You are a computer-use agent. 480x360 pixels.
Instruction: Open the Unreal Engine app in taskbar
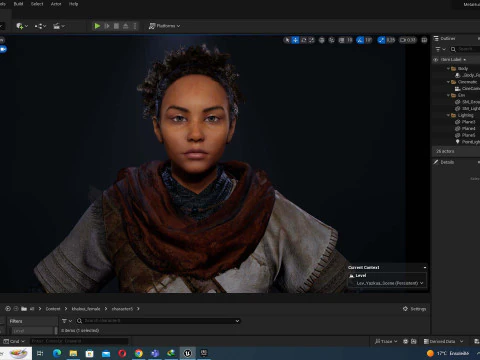pyautogui.click(x=188, y=353)
